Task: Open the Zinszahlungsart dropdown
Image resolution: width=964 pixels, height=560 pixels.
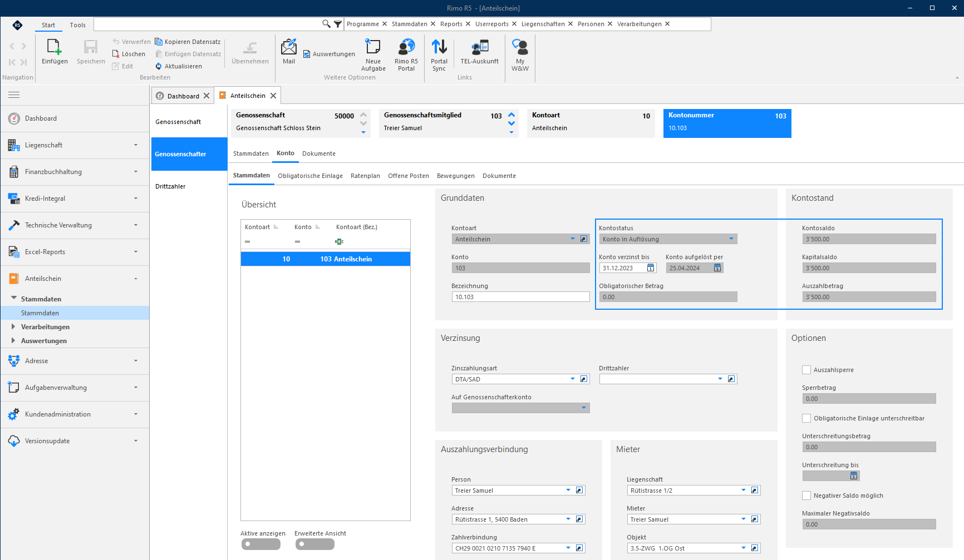Action: coord(573,379)
